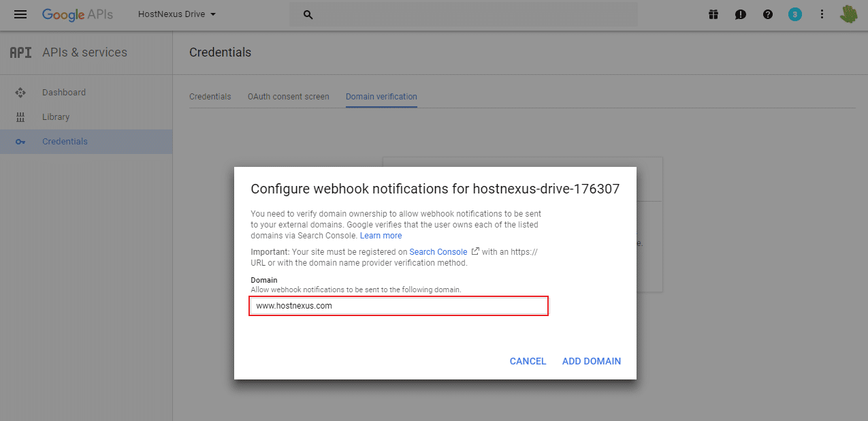Screen dimensions: 868x421
Task: Focus the top search bar
Action: (464, 14)
